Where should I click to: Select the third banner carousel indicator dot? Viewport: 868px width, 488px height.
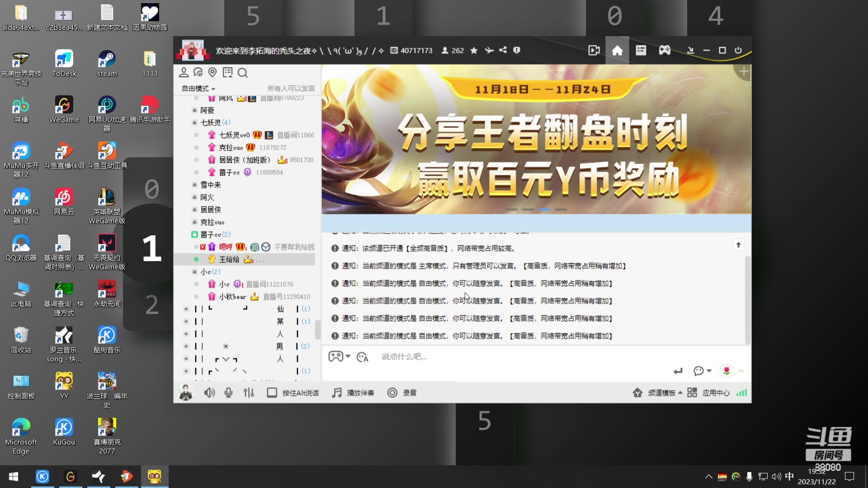point(545,210)
